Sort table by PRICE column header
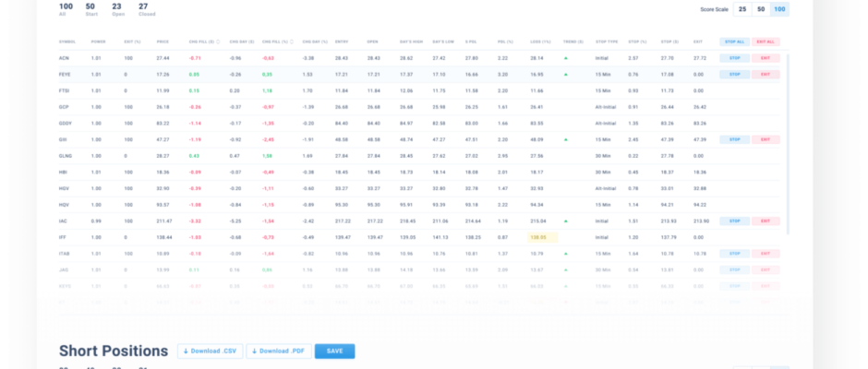 163,42
